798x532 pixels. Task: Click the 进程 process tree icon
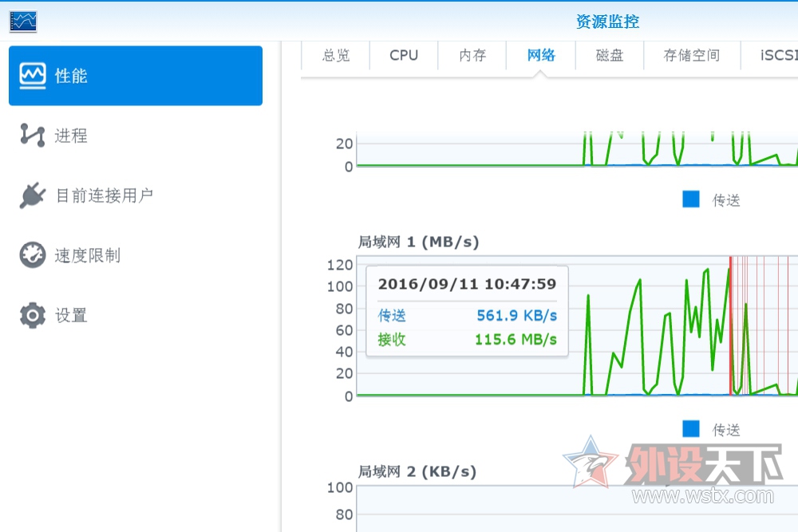33,136
